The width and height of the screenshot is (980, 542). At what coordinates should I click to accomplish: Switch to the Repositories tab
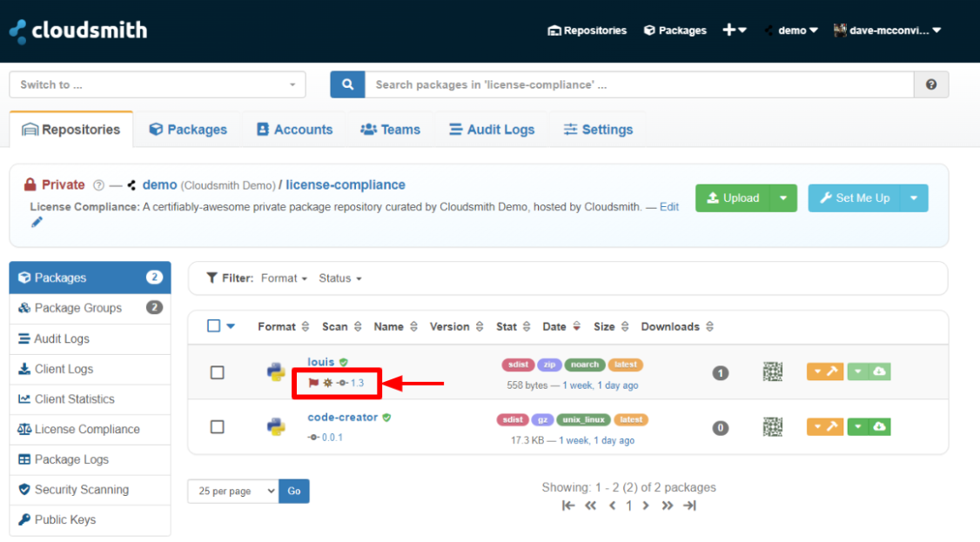pos(71,130)
